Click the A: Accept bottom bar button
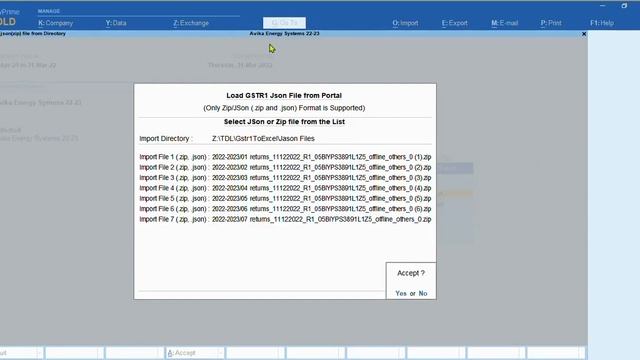This screenshot has height=360, width=640. 195,353
